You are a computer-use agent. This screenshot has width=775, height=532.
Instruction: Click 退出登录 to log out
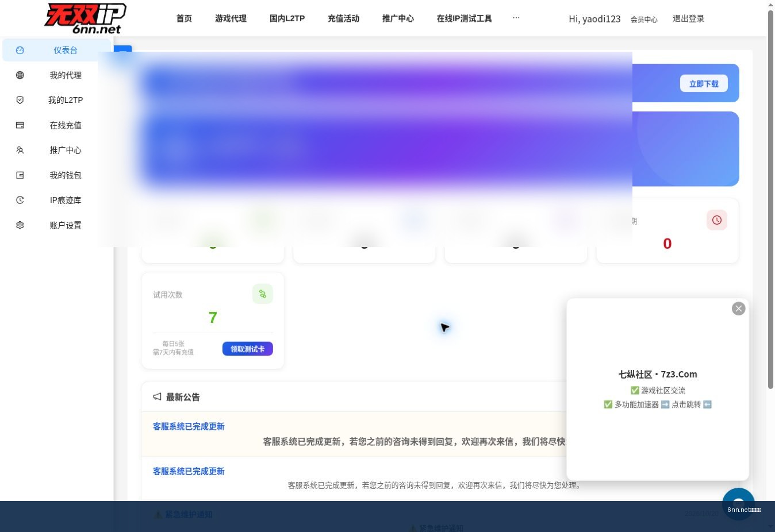pyautogui.click(x=688, y=18)
